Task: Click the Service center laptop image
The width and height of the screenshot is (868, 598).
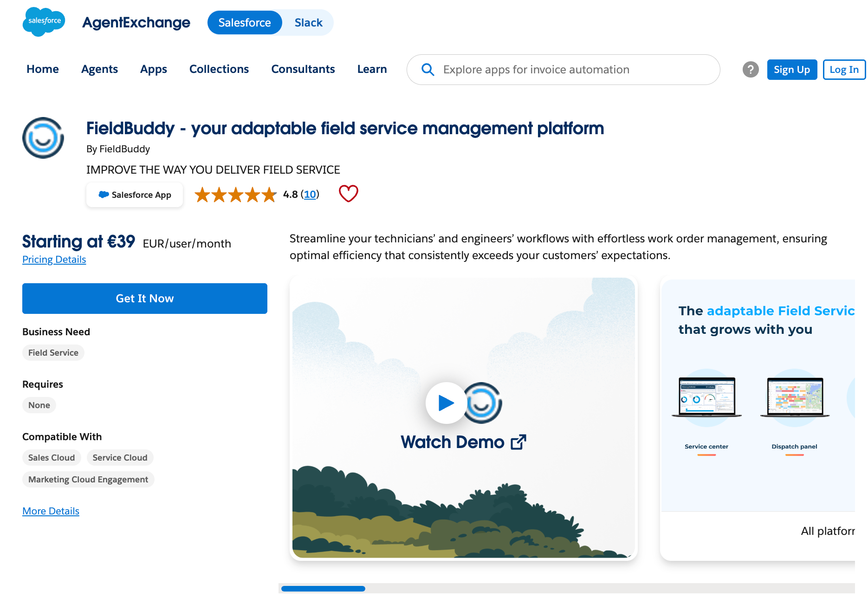Action: tap(706, 397)
